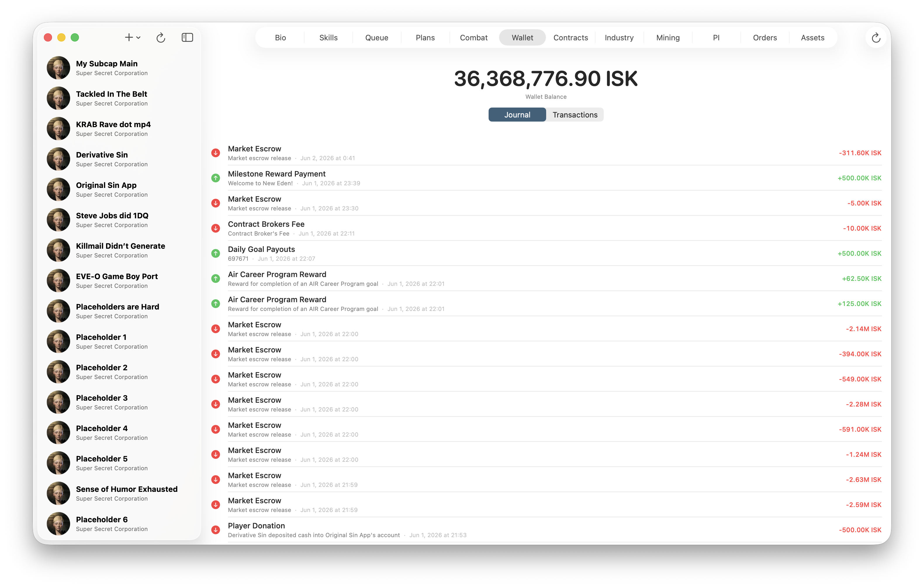This screenshot has width=924, height=588.
Task: Click red arrow icon of -2.63M Market Escrow
Action: click(216, 480)
